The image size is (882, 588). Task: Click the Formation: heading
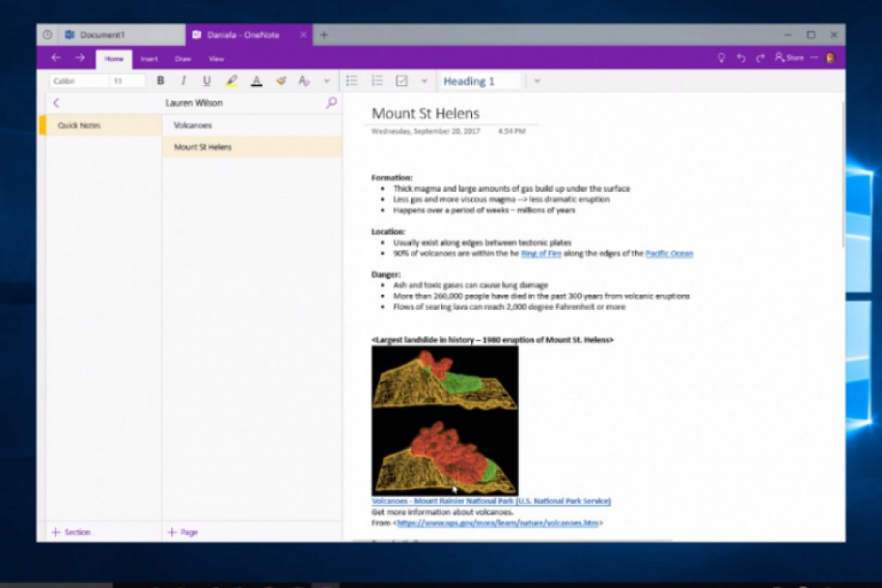tap(392, 178)
